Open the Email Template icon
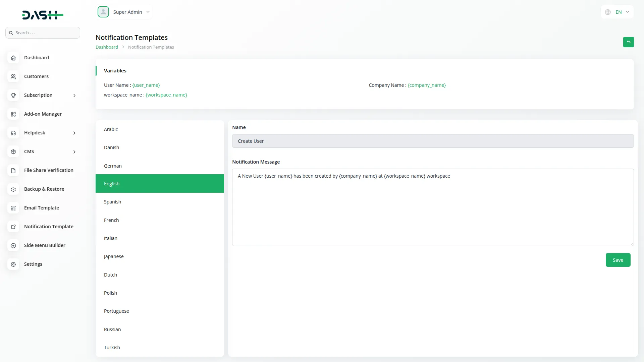644x362 pixels. [13, 208]
